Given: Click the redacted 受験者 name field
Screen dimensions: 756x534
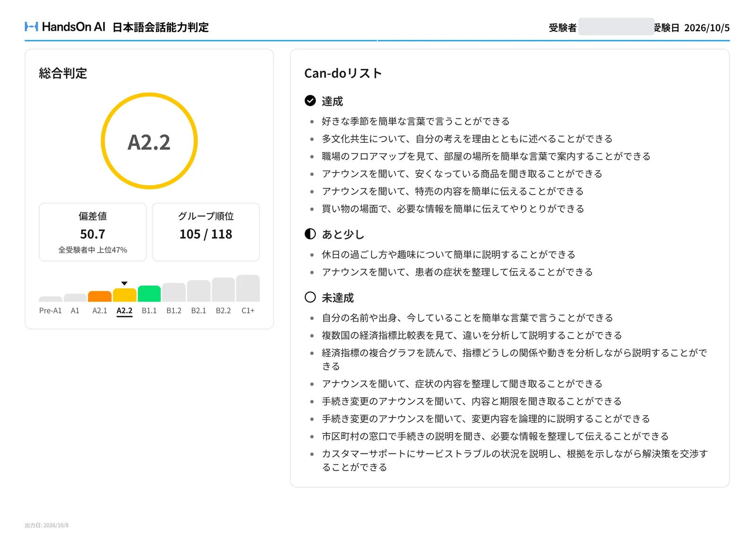Looking at the screenshot, I should coord(616,27).
